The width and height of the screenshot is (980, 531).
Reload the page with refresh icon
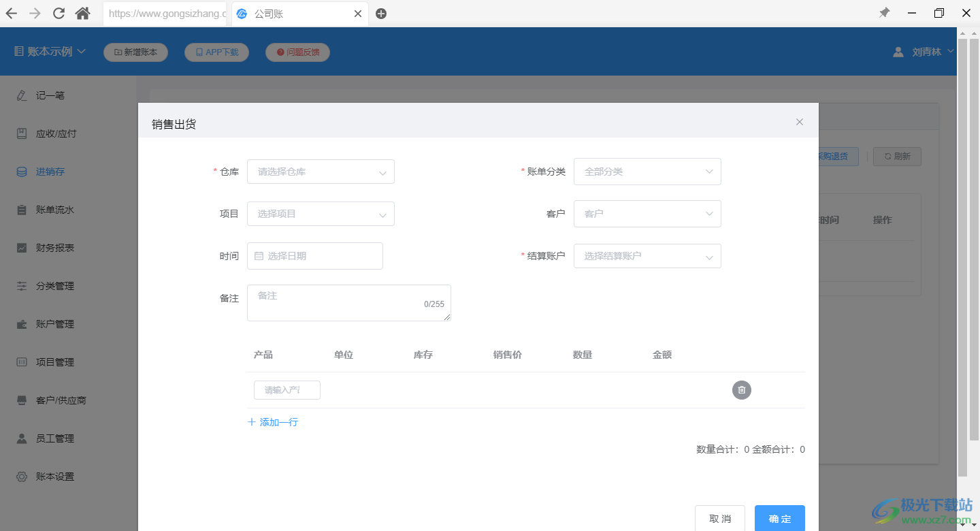[x=59, y=14]
